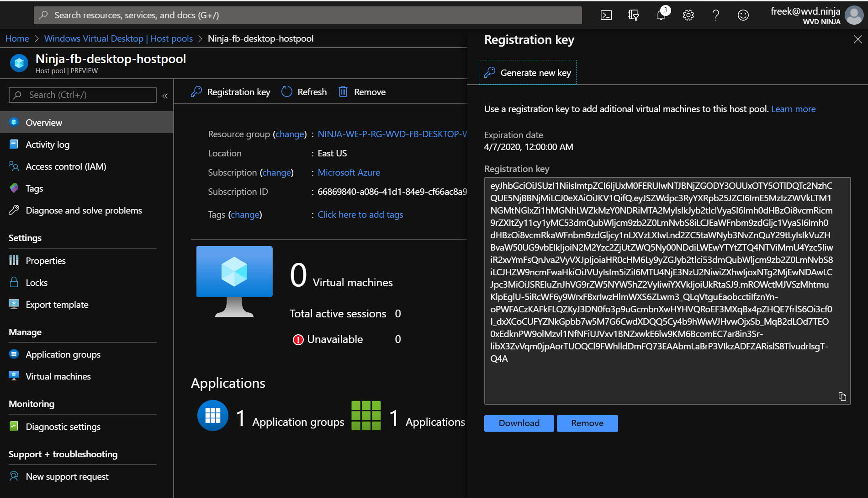Open Cloud Shell from the top bar
This screenshot has height=498, width=868.
click(x=606, y=16)
